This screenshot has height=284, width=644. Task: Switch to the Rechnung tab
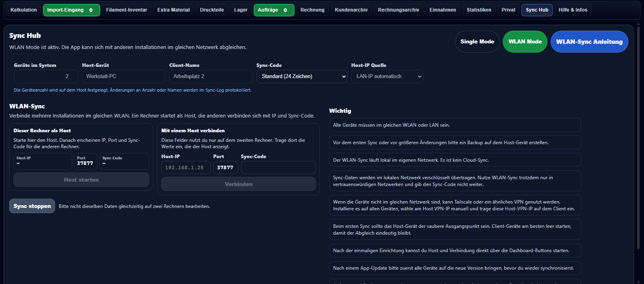[312, 10]
